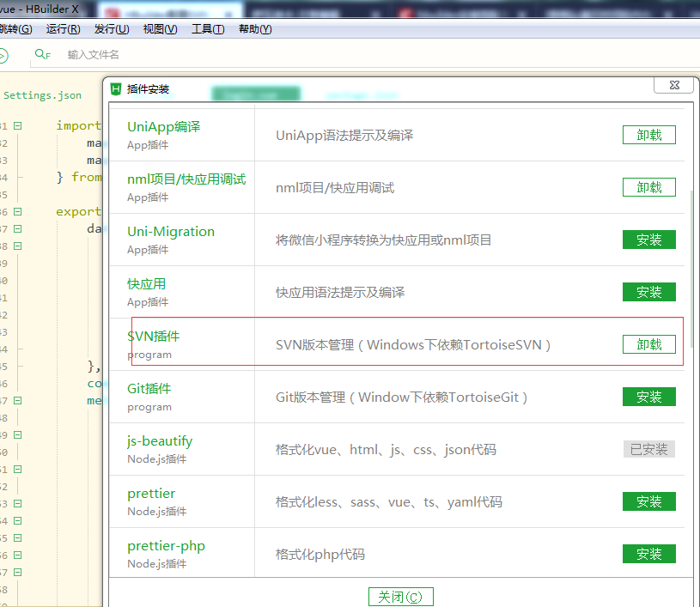Open the 帮助(Y) menu
The height and width of the screenshot is (607, 700).
[255, 29]
